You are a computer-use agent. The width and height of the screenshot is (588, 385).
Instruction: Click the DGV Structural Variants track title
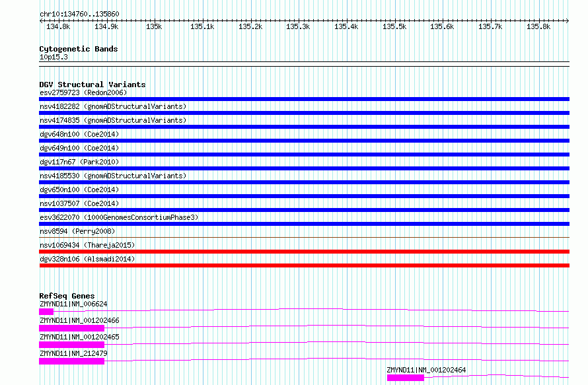(x=92, y=85)
